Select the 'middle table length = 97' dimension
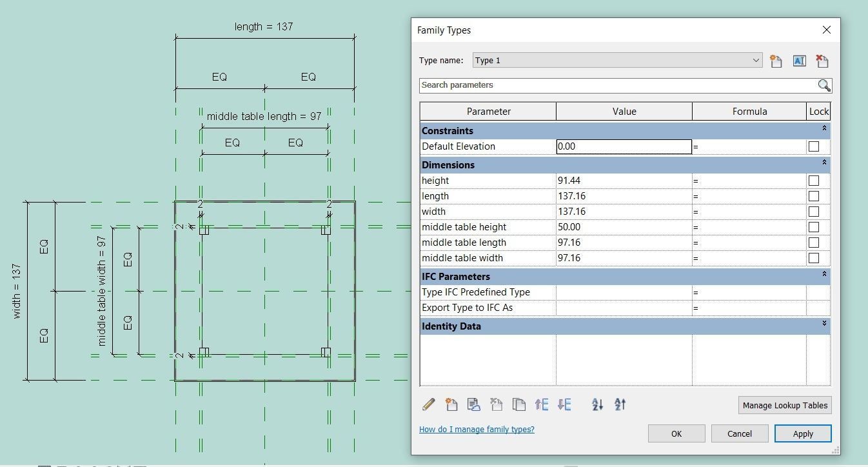Screen dimensions: 868x467 (264, 116)
